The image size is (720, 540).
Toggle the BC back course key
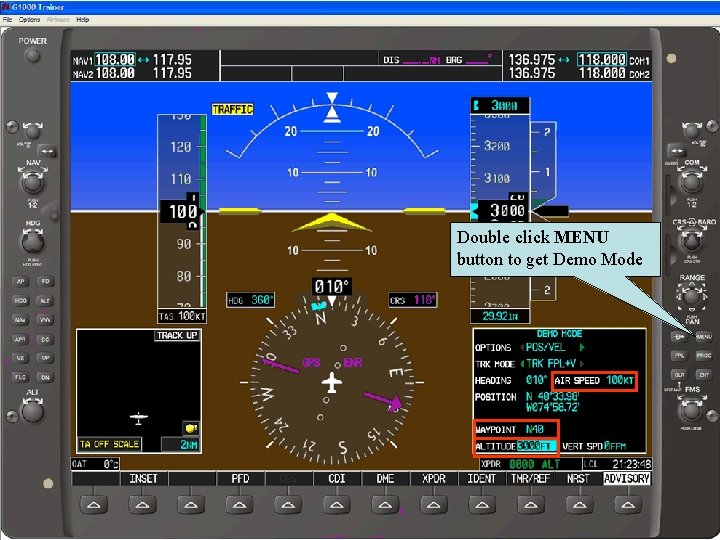click(45, 339)
